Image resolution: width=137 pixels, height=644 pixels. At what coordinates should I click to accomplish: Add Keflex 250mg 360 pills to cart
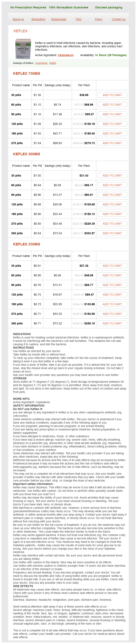pos(112,323)
